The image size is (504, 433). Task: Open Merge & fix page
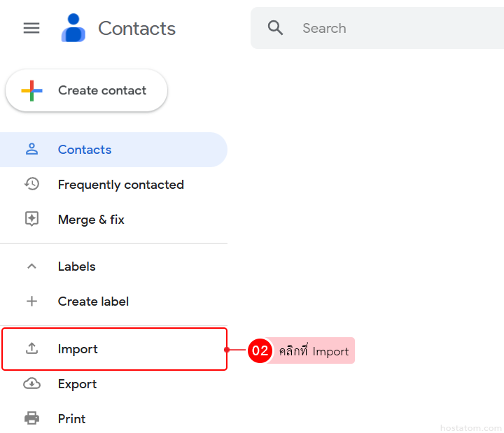[91, 220]
